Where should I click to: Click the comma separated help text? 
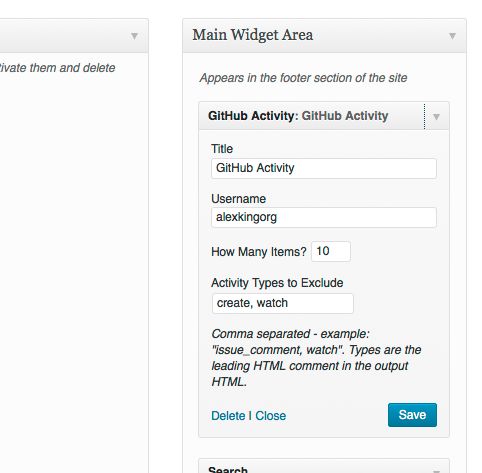[316, 358]
